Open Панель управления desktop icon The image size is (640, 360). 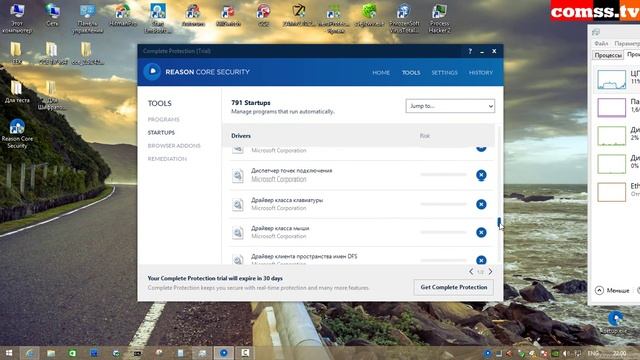tap(87, 18)
